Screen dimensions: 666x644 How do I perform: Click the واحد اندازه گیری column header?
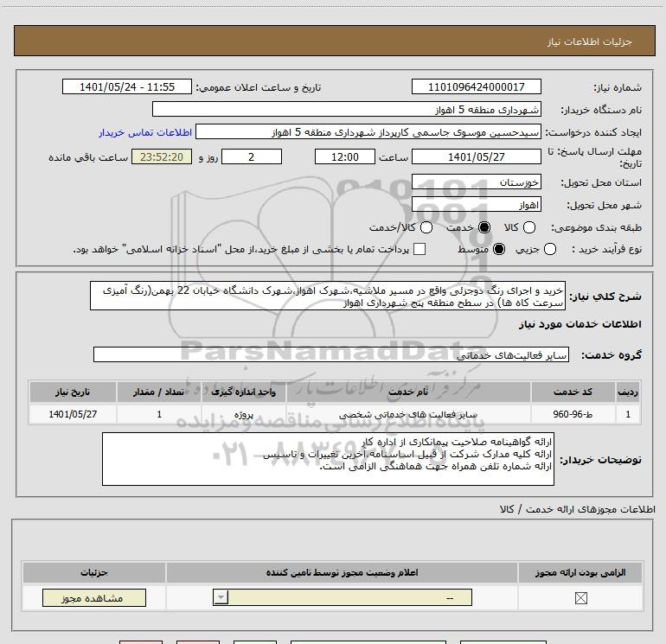(243, 392)
